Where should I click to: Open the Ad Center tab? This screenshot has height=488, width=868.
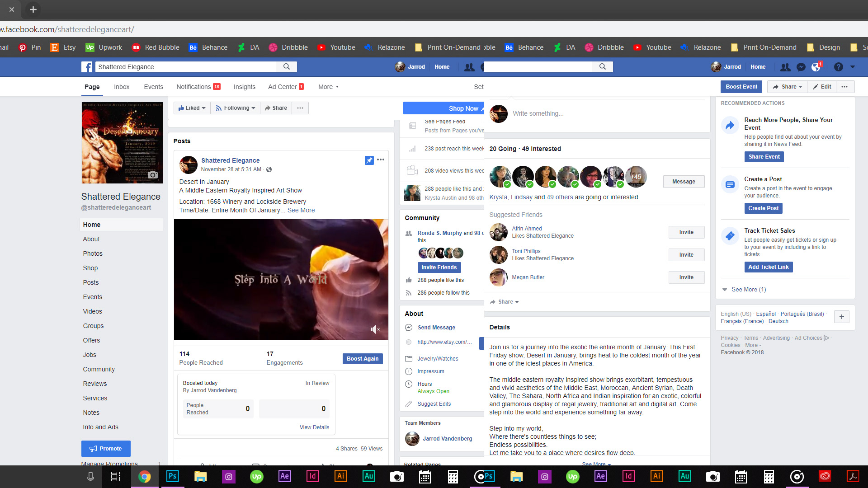click(286, 87)
